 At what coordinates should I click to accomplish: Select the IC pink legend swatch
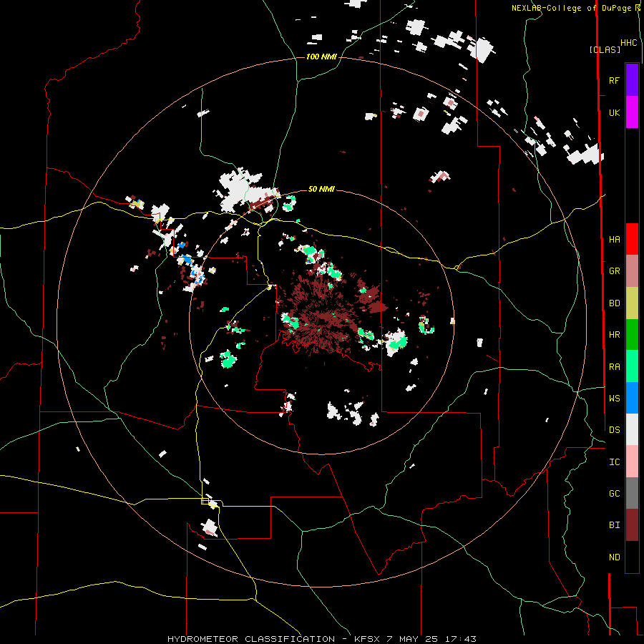(632, 462)
